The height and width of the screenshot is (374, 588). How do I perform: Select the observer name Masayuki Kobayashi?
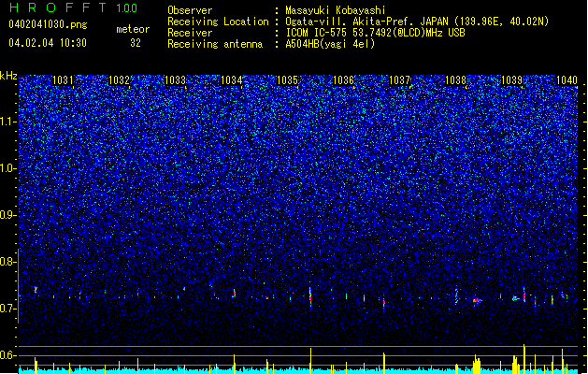336,10
